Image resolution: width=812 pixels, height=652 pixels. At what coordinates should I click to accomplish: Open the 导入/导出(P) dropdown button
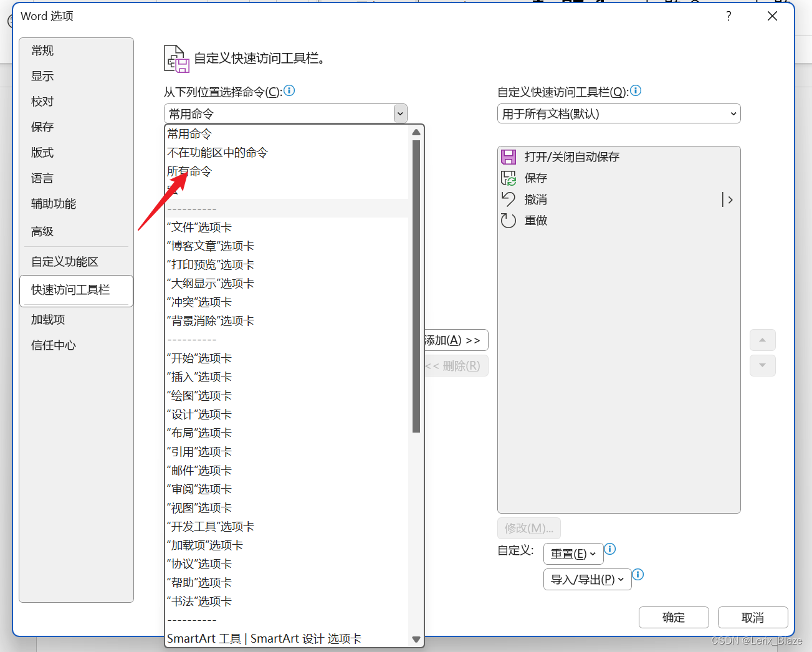[x=588, y=579]
